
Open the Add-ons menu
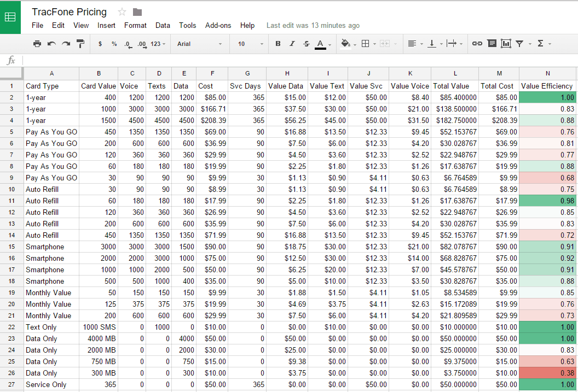coord(218,25)
